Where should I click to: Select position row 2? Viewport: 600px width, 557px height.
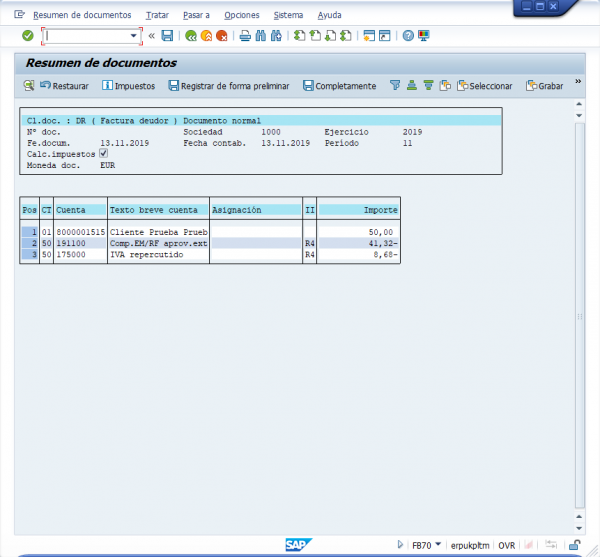(x=30, y=243)
